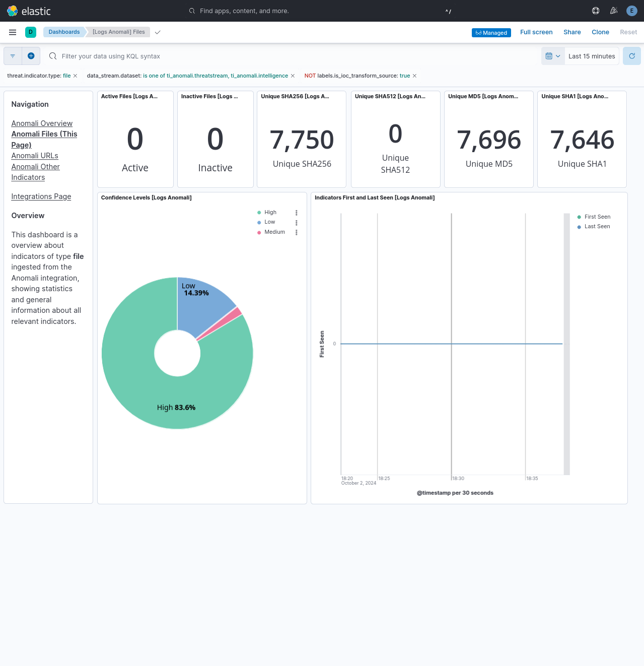Image resolution: width=644 pixels, height=666 pixels.
Task: Open filter options with the funnel icon
Action: (13, 56)
